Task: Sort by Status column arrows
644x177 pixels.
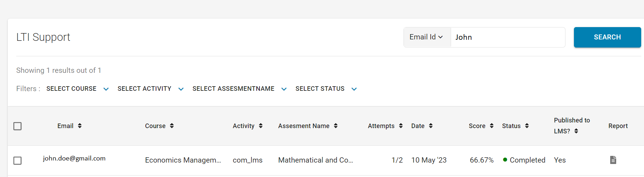Action: (527, 126)
